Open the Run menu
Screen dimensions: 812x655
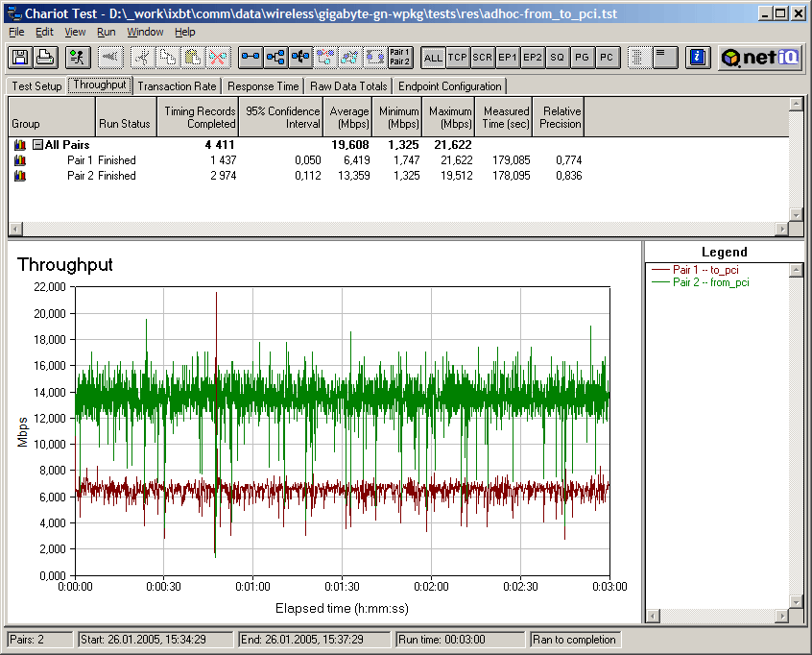106,32
